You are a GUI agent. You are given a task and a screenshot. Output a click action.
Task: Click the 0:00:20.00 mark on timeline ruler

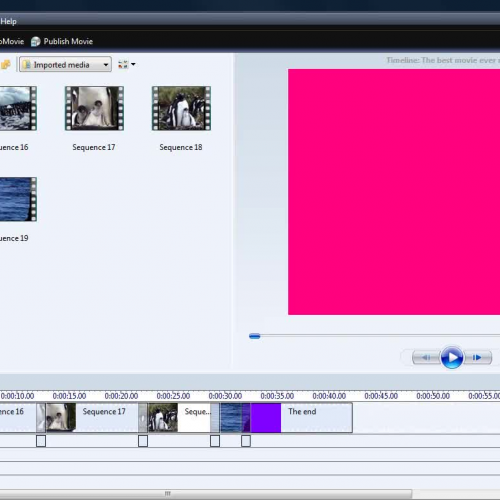(121, 396)
